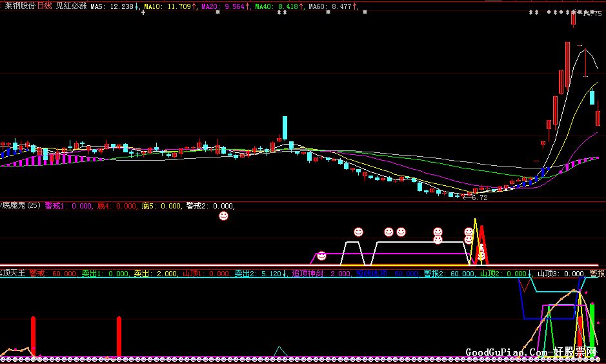Click the 6.72 low price label
Screen dimensions: 606x364
tap(480, 198)
